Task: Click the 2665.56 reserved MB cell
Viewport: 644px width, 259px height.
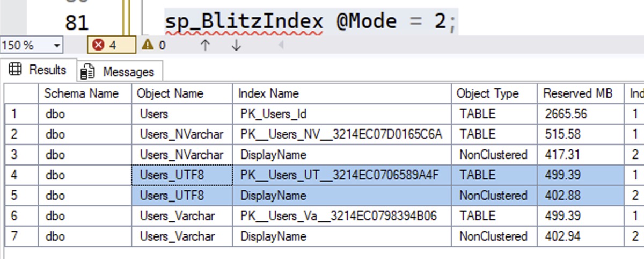Action: (x=581, y=114)
